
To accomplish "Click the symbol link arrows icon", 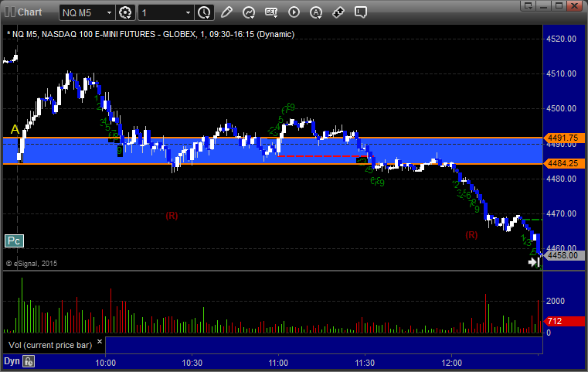I will tap(338, 12).
